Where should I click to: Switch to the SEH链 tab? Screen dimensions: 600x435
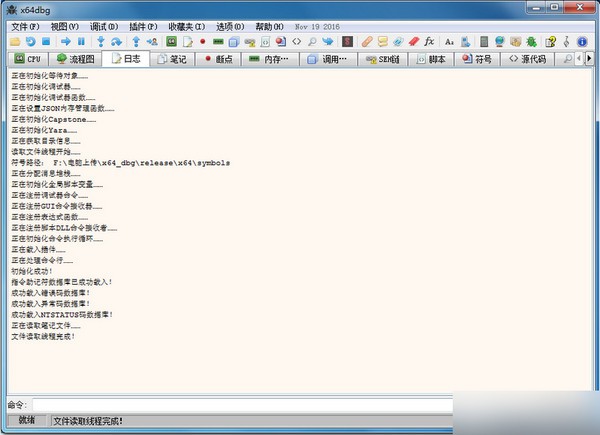(x=383, y=59)
